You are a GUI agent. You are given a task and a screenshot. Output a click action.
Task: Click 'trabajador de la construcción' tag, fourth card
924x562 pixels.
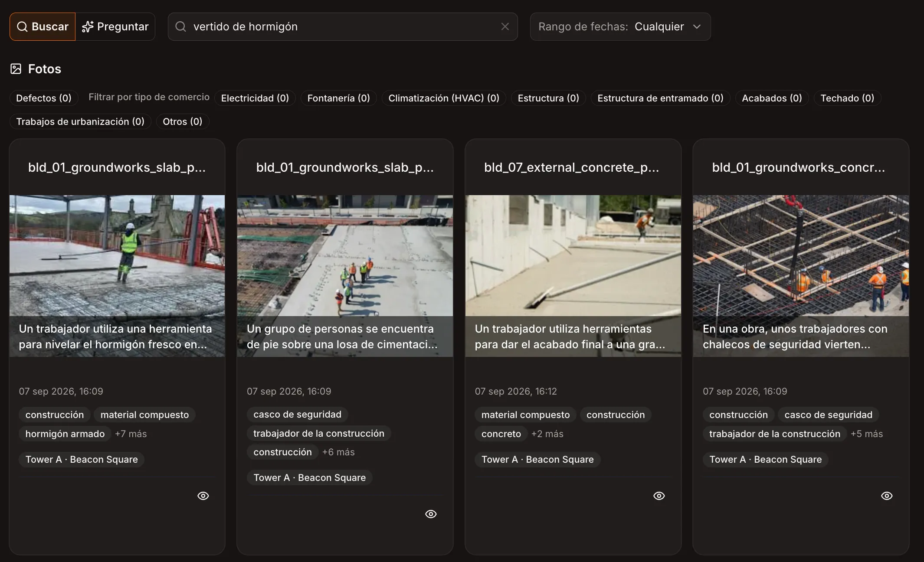[x=775, y=434]
